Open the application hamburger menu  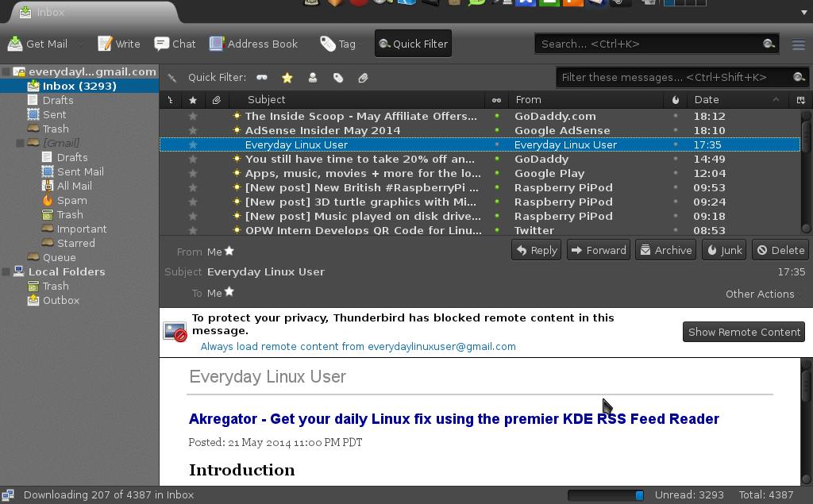click(799, 44)
